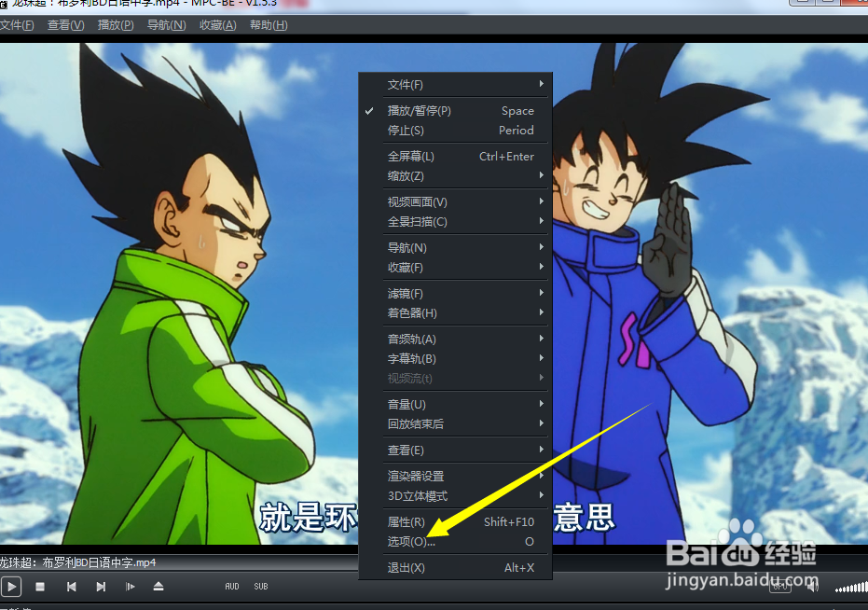This screenshot has height=610, width=868.
Task: Expand 滤镜(F) submenu
Action: tap(455, 294)
